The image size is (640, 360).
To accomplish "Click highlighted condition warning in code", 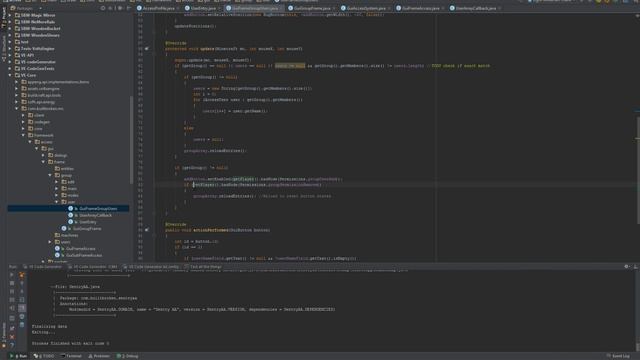I will pos(290,66).
